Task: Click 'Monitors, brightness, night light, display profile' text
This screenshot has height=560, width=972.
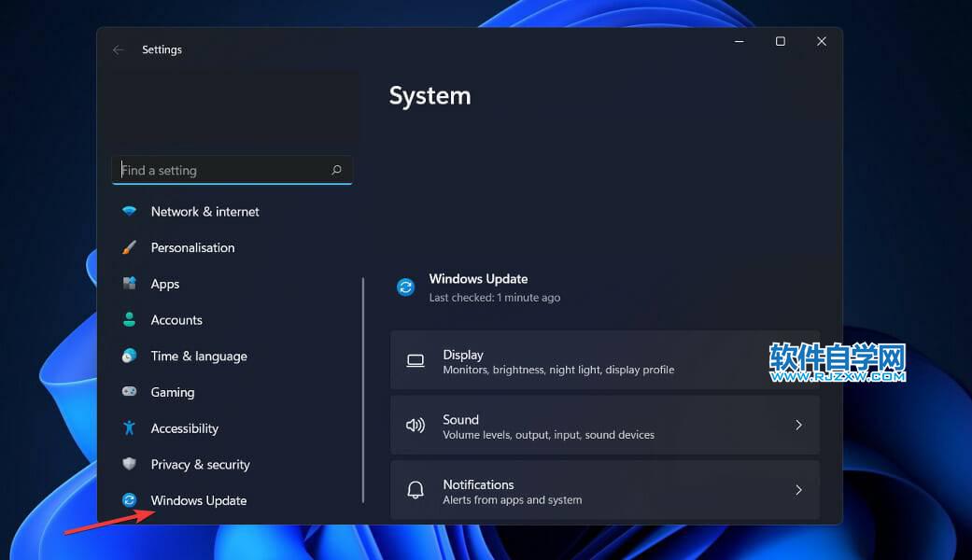Action: 558,370
